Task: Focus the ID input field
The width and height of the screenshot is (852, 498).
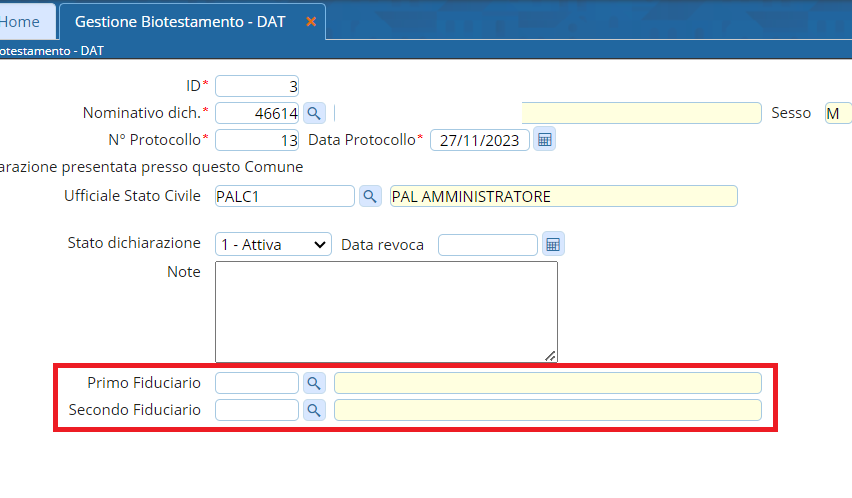Action: pos(257,86)
